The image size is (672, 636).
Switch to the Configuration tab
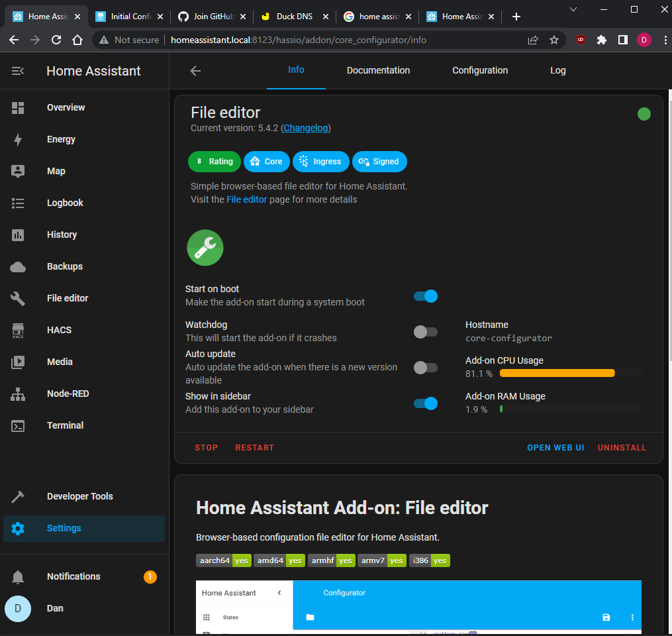(480, 70)
